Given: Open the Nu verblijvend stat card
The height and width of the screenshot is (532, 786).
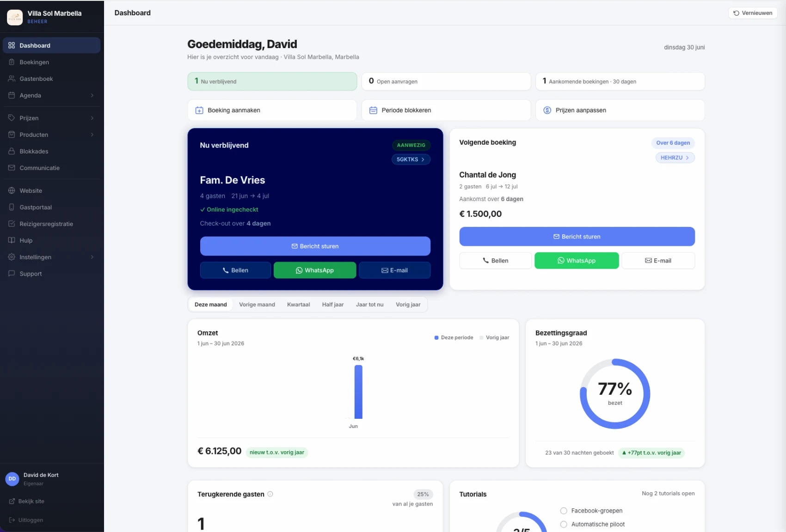Looking at the screenshot, I should [272, 81].
